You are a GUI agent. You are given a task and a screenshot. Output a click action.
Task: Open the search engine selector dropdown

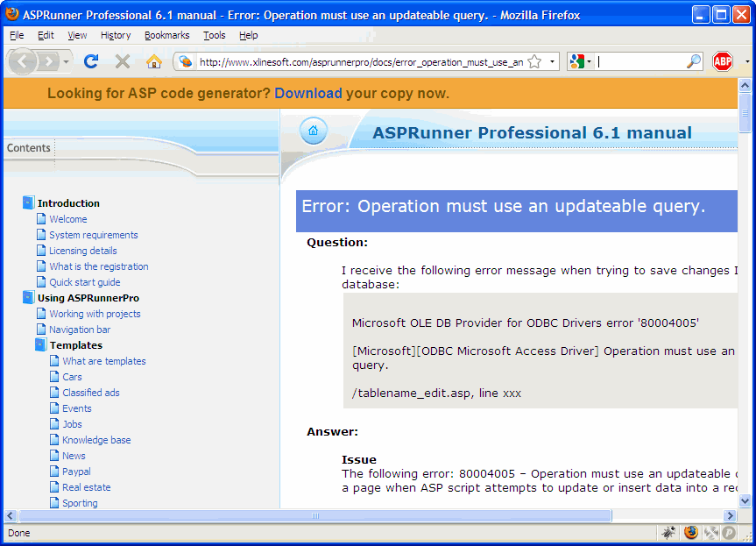(x=590, y=61)
